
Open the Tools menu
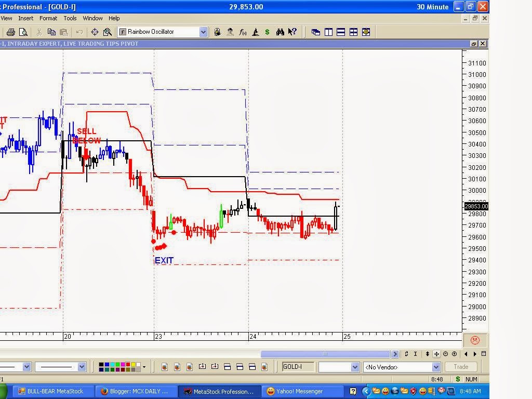pos(70,18)
